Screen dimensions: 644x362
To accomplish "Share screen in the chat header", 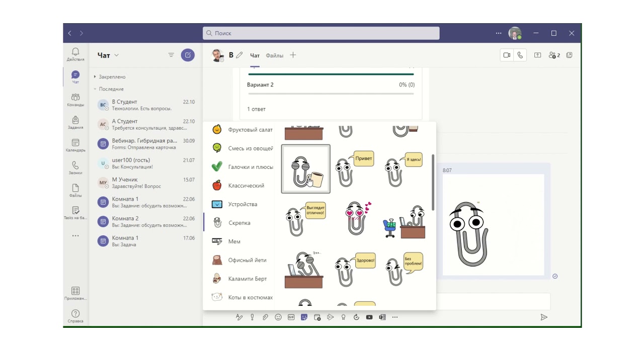I will pyautogui.click(x=537, y=55).
